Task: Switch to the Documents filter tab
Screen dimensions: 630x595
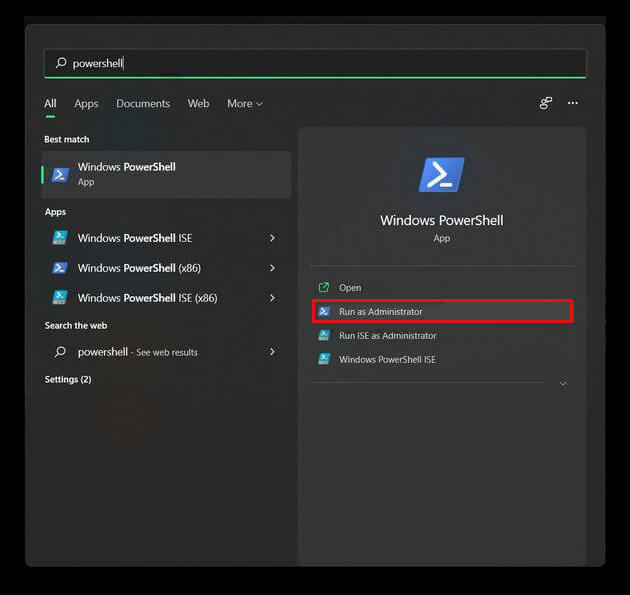Action: click(143, 104)
